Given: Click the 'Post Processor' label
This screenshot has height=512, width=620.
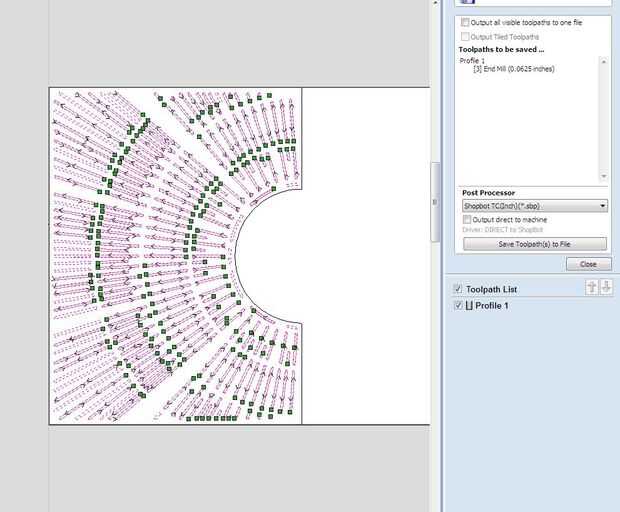Looking at the screenshot, I should click(x=488, y=193).
